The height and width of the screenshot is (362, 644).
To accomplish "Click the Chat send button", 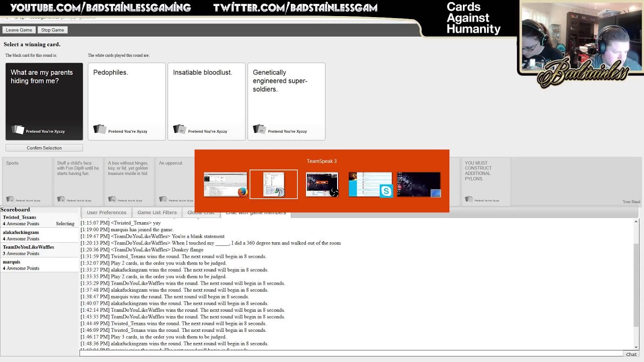I will click(631, 354).
